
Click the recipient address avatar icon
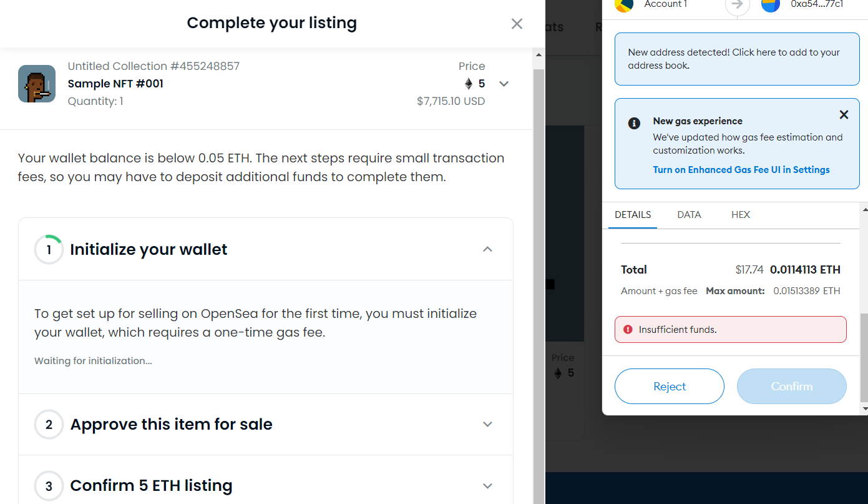[x=771, y=4]
